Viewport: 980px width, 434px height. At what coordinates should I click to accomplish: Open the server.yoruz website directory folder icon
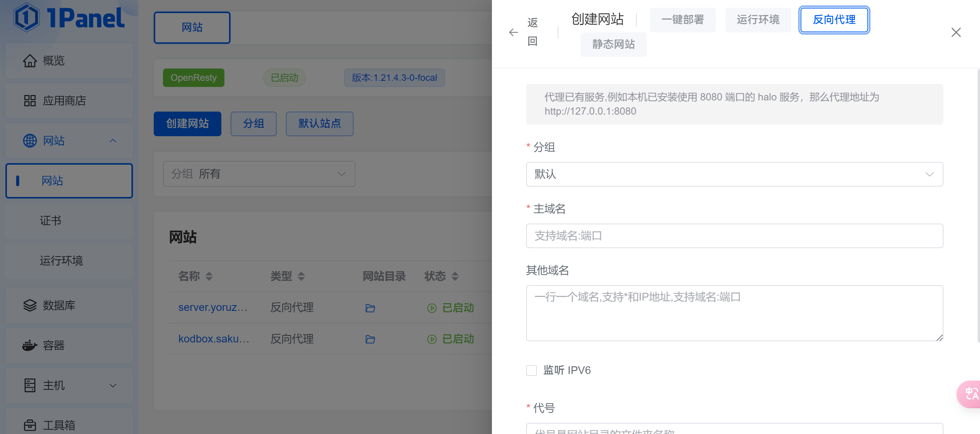coord(370,308)
